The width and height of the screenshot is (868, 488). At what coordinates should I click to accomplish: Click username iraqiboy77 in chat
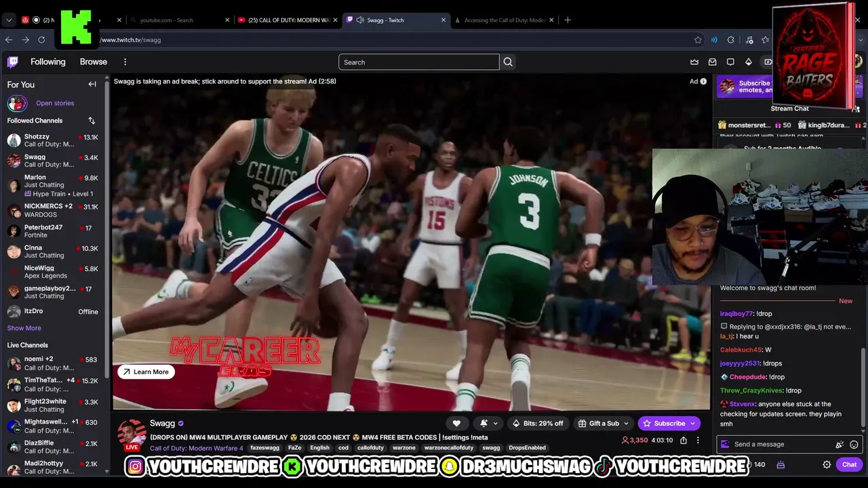pyautogui.click(x=736, y=314)
